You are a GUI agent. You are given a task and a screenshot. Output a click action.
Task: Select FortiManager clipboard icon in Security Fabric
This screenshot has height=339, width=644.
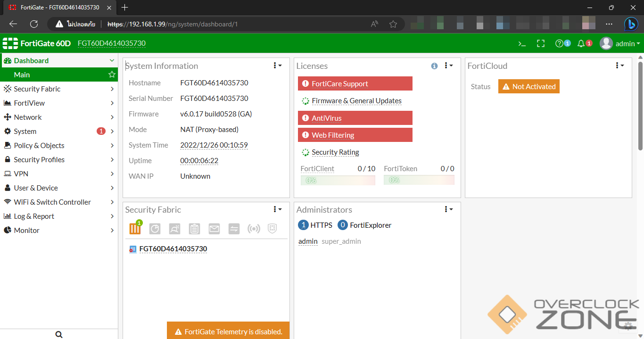[x=194, y=229]
